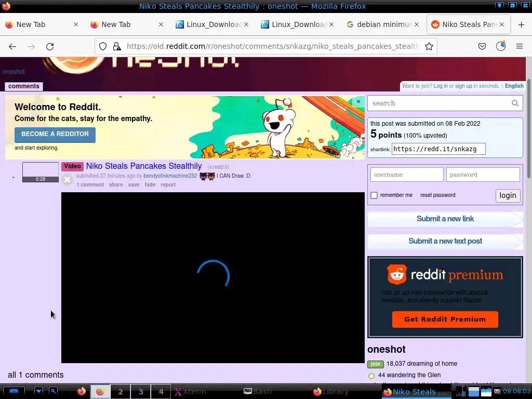Click the hide link under post
Screen dimensions: 532x399
[x=150, y=184]
